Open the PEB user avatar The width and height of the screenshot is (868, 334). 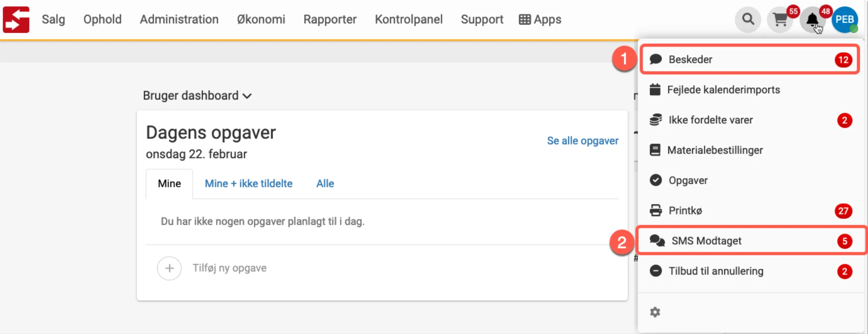tap(844, 20)
